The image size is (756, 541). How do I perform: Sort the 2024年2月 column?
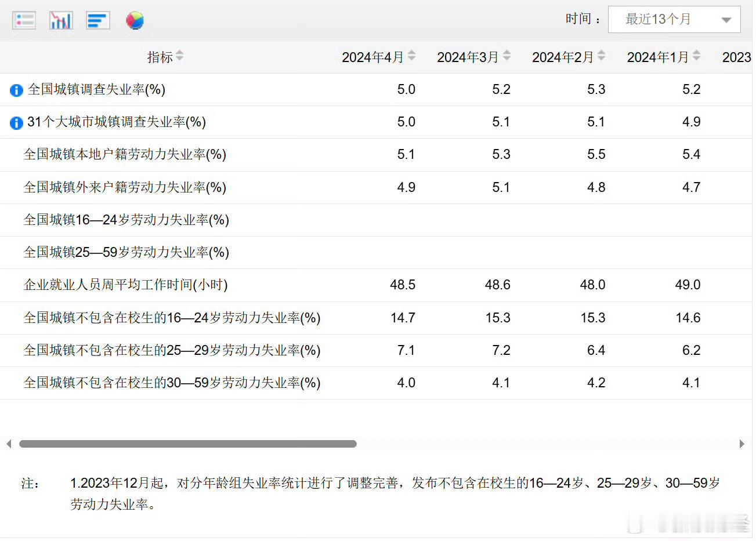point(601,56)
